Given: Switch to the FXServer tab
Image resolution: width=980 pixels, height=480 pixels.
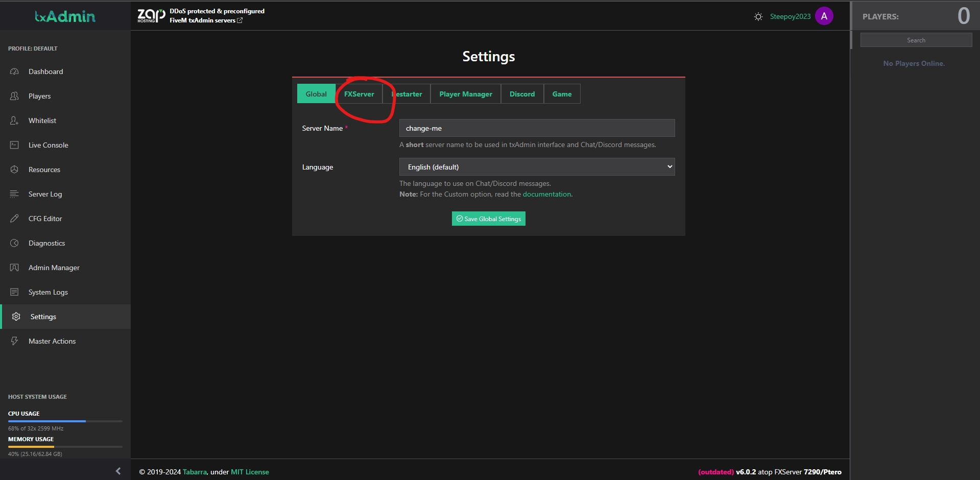Looking at the screenshot, I should click(x=359, y=94).
